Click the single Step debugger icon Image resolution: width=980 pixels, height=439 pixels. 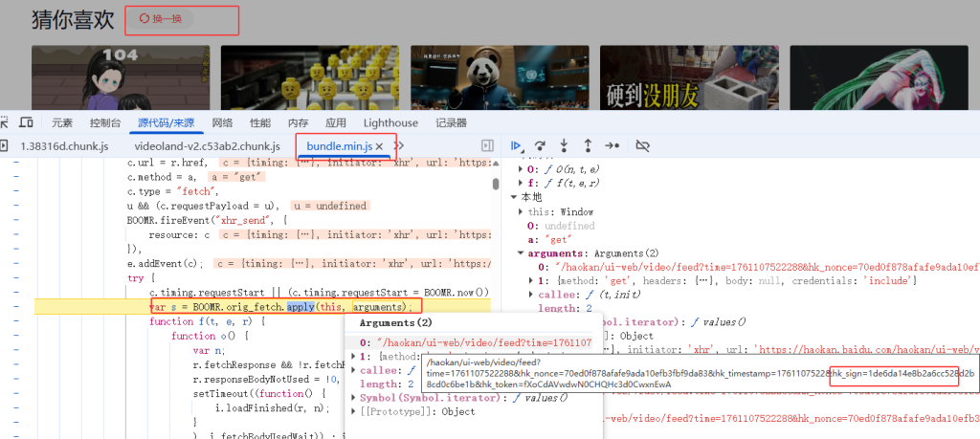612,145
